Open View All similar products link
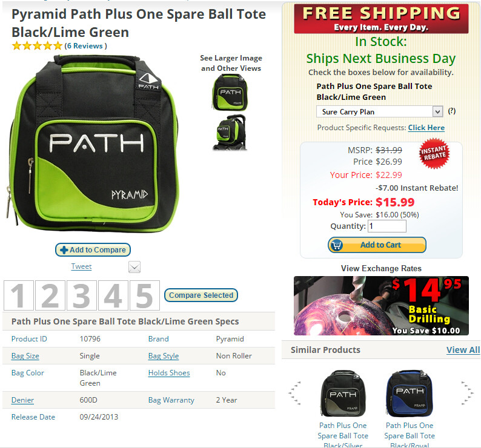Viewport: 481px width, 448px height. [463, 350]
